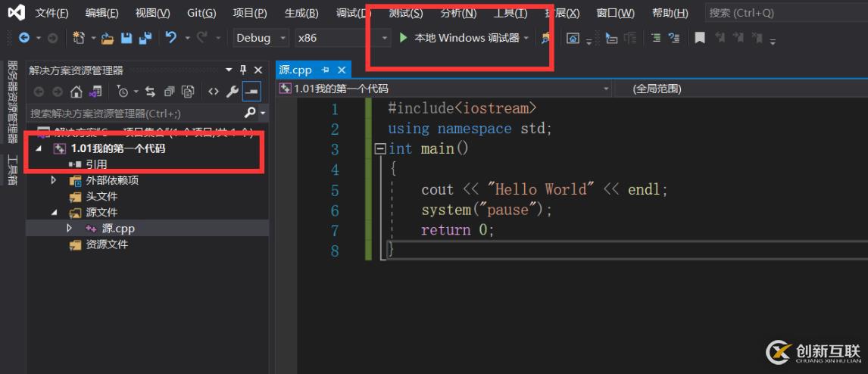Expand the 外部依赖项 node
Viewport: 868px width, 374px height.
[54, 180]
